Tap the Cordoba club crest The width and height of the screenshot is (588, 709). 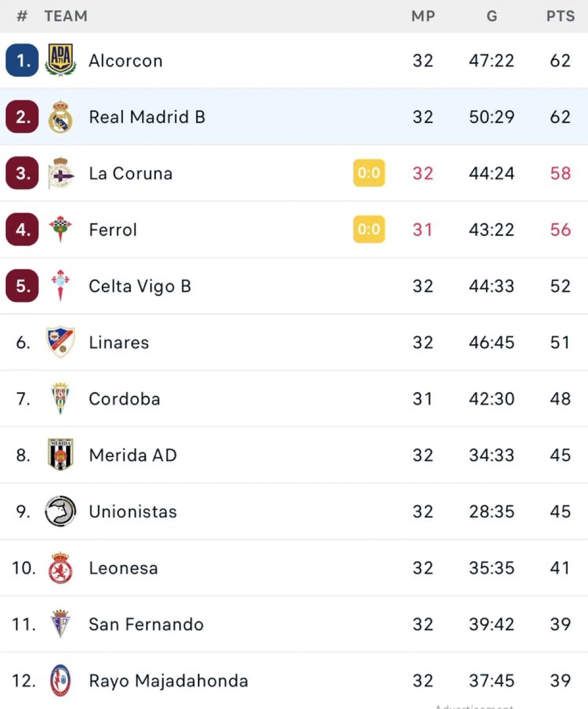60,398
